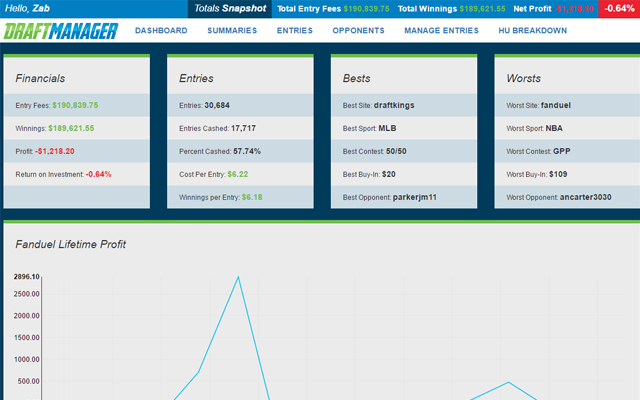Click the 1500.00 y-axis label
The image size is (640, 400).
(27, 338)
